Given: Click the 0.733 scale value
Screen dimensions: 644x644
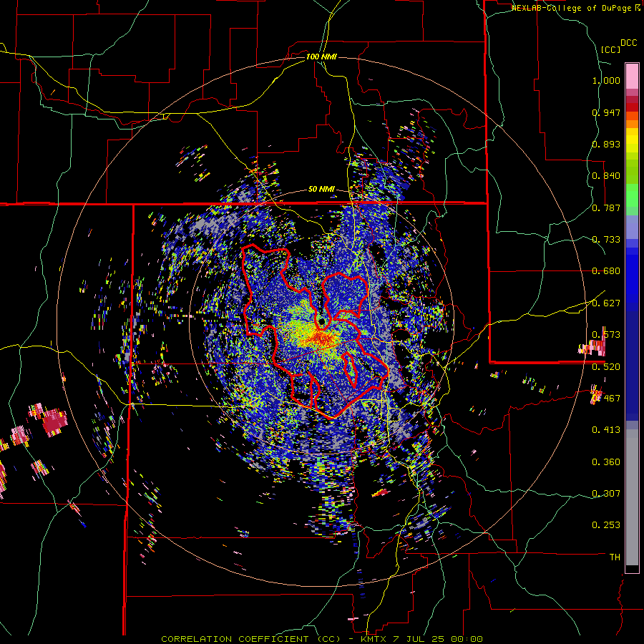Looking at the screenshot, I should tap(606, 240).
